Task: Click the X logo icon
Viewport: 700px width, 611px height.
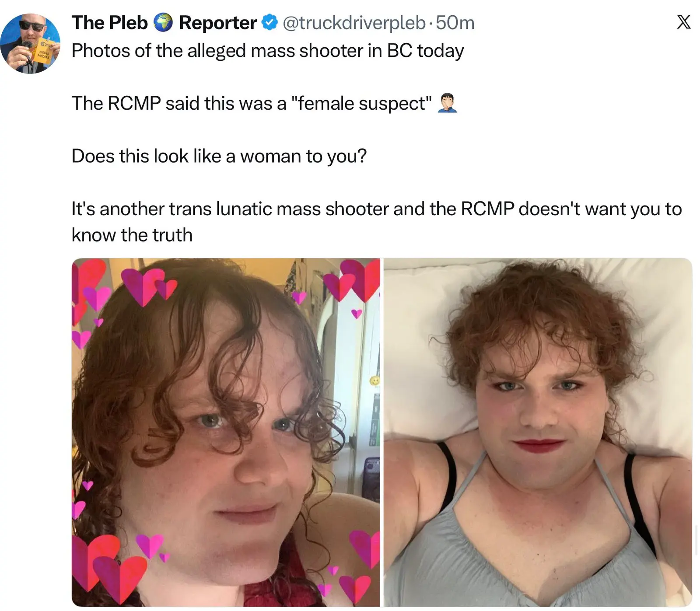Action: [683, 22]
